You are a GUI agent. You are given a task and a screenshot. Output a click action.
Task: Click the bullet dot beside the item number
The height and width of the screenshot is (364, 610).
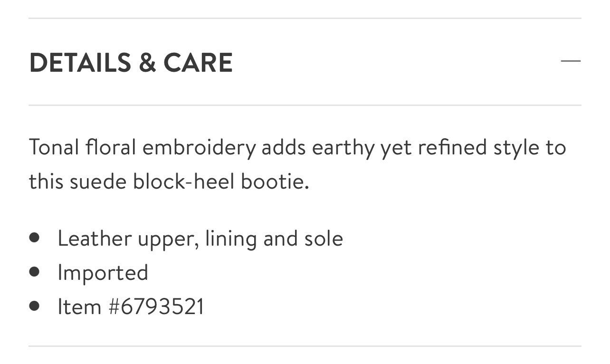point(34,306)
